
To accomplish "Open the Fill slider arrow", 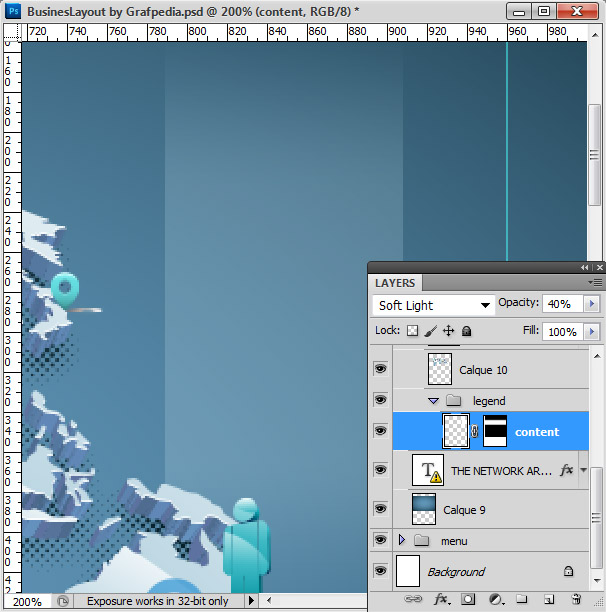I will tap(592, 332).
